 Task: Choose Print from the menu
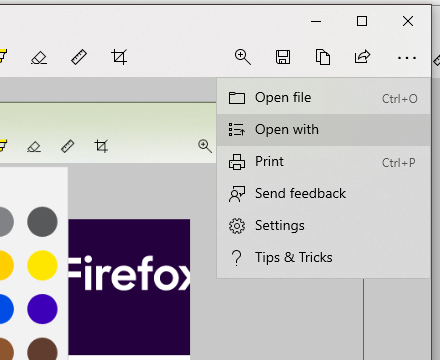323,162
